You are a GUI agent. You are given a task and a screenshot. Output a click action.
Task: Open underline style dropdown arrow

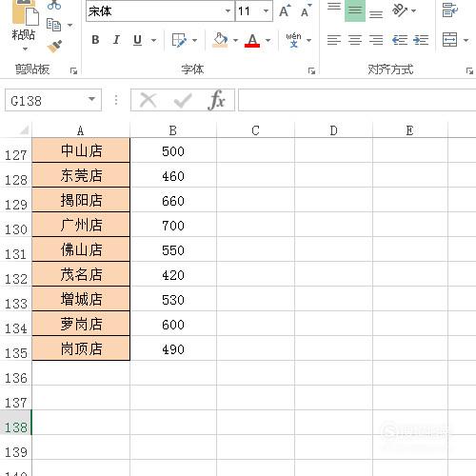coord(154,40)
